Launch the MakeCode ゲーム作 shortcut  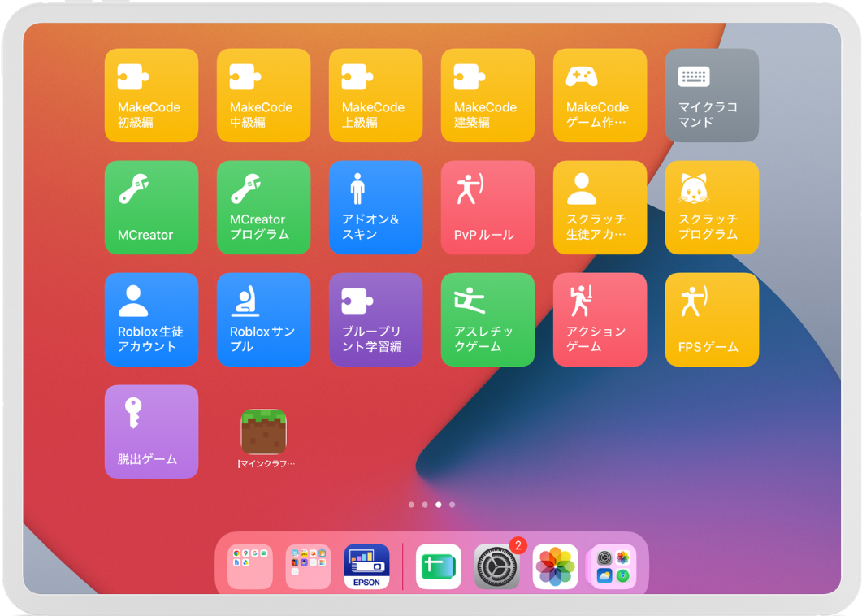(600, 95)
